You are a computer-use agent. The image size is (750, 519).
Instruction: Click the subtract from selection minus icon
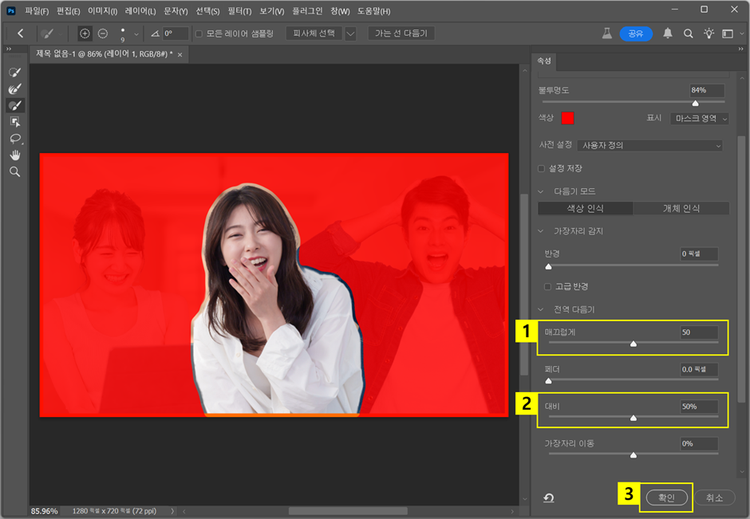(103, 33)
